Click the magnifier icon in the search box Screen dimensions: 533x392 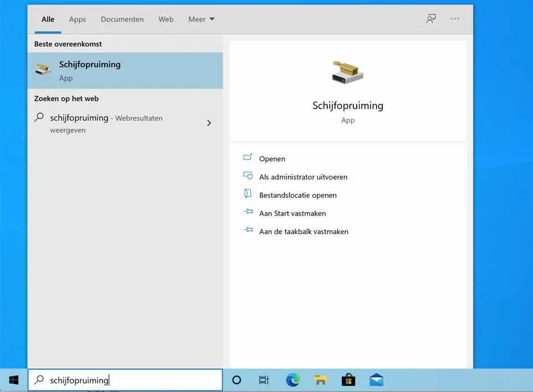click(39, 379)
